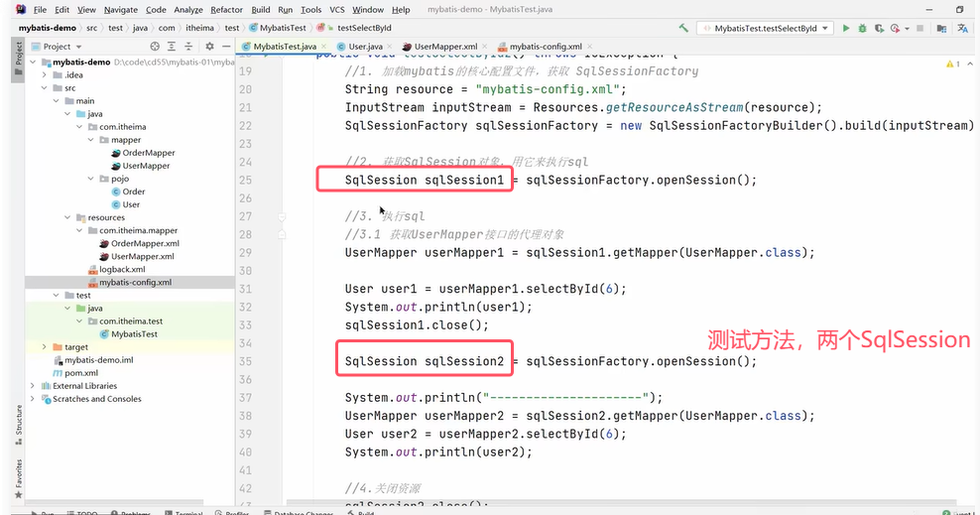The width and height of the screenshot is (980, 515).
Task: Open the Analyze menu
Action: 188,9
